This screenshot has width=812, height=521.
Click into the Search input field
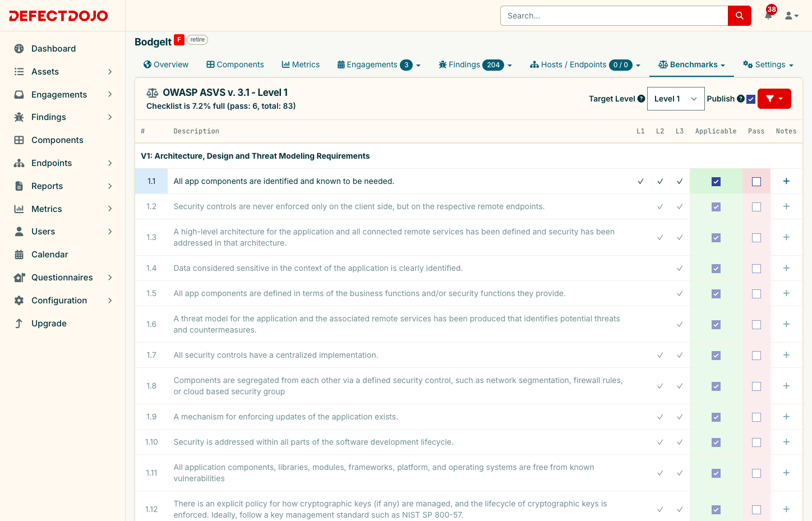pyautogui.click(x=614, y=16)
